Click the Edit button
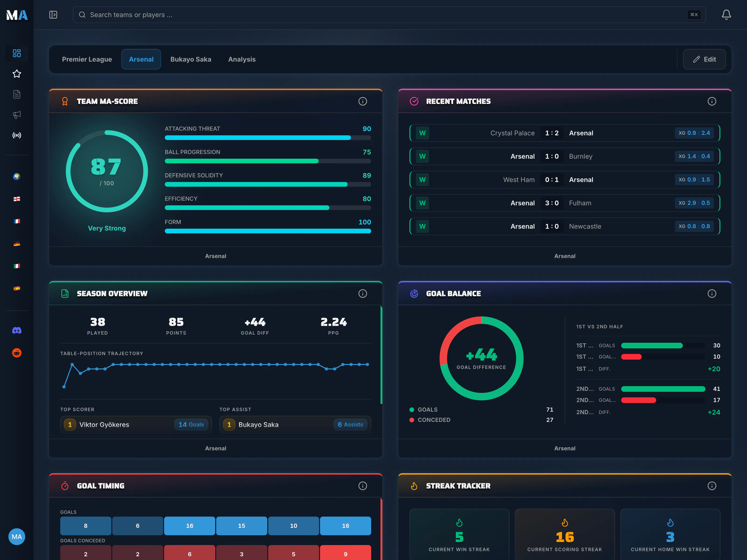 (x=705, y=59)
